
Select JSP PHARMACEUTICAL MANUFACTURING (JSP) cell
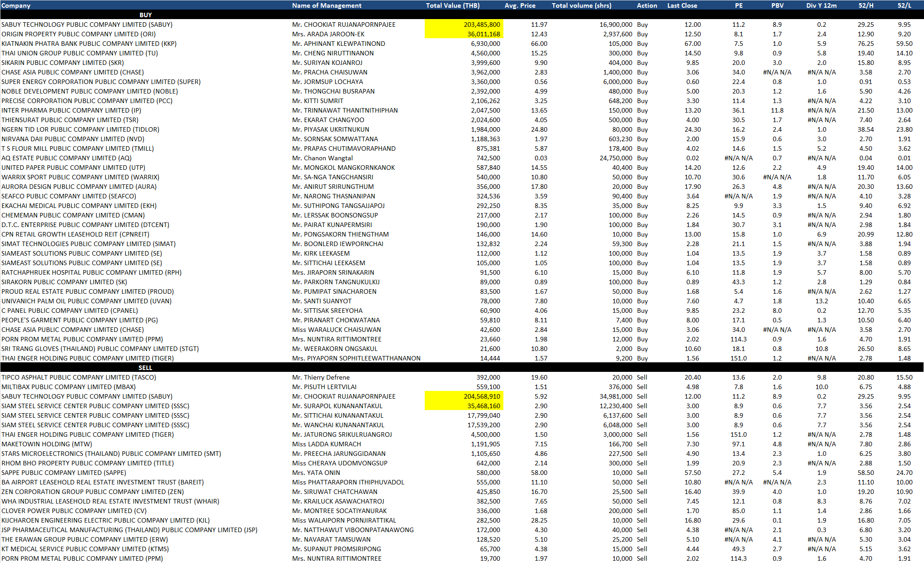click(x=129, y=530)
